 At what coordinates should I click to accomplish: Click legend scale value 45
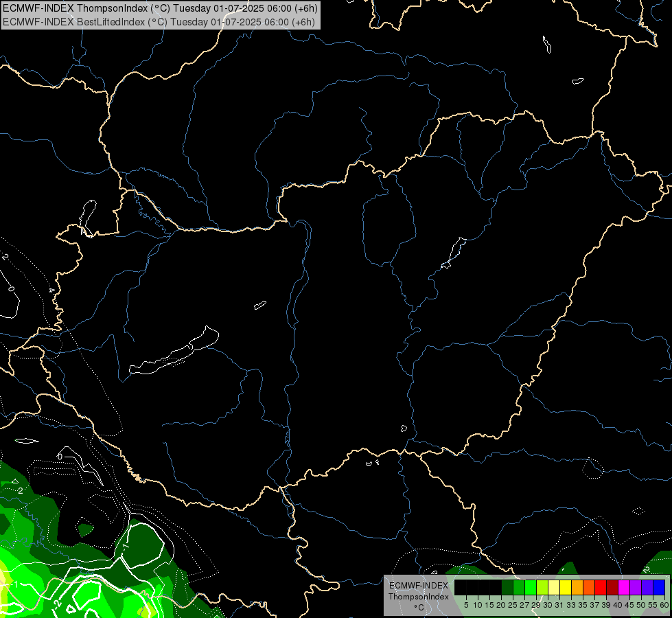pyautogui.click(x=629, y=605)
